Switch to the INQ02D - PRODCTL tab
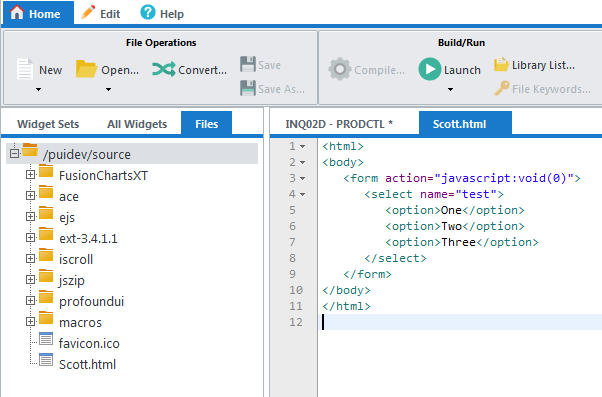Screen dimensions: 602x397 coord(339,124)
